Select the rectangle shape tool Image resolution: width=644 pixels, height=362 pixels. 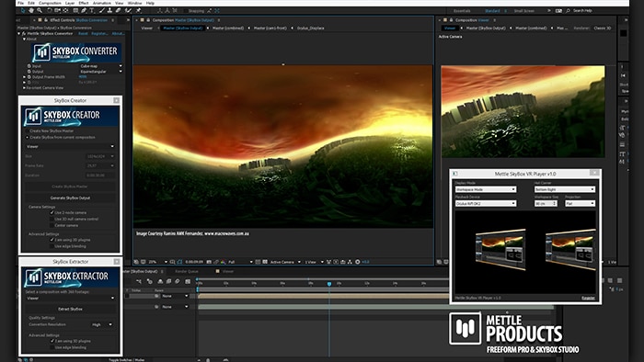click(75, 11)
